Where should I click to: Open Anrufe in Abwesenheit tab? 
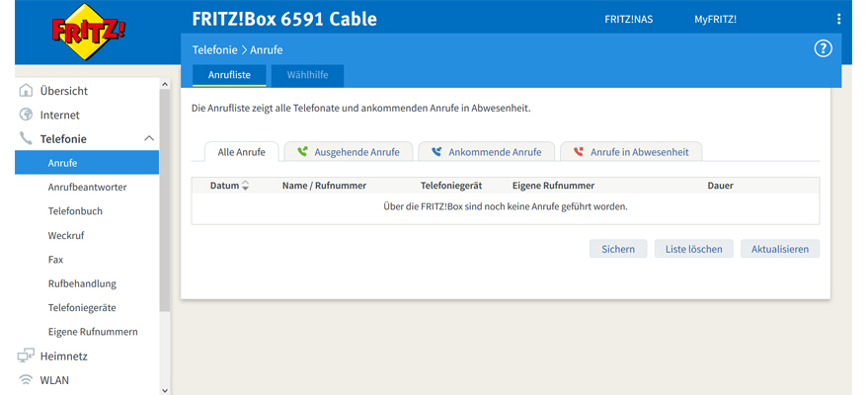(631, 152)
